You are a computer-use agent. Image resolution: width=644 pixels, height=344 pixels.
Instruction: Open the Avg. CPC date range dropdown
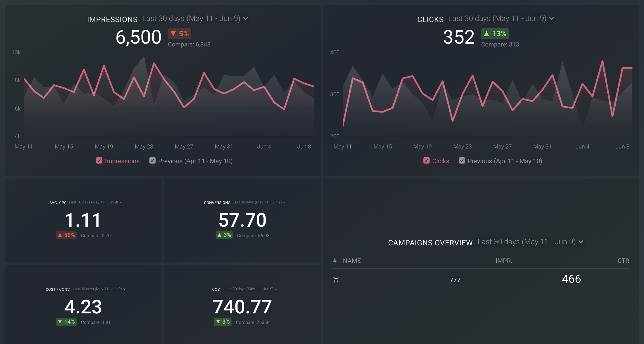tap(95, 202)
